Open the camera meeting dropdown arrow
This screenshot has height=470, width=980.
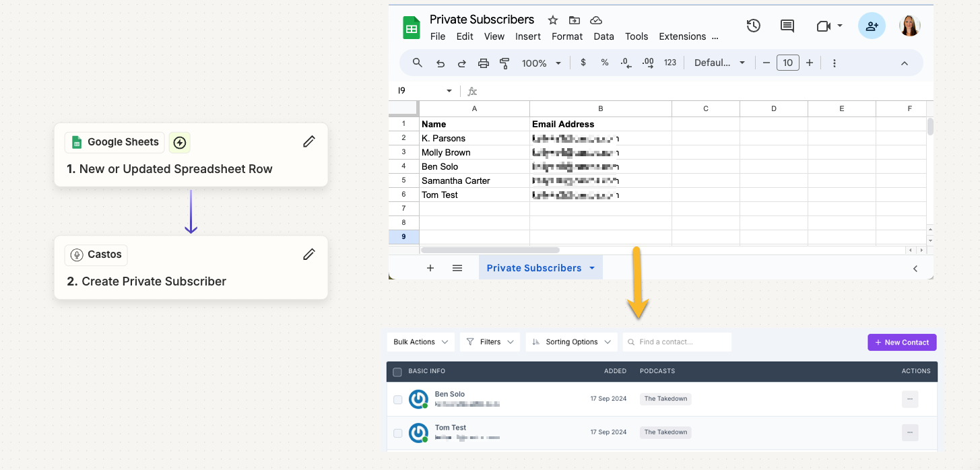click(840, 26)
